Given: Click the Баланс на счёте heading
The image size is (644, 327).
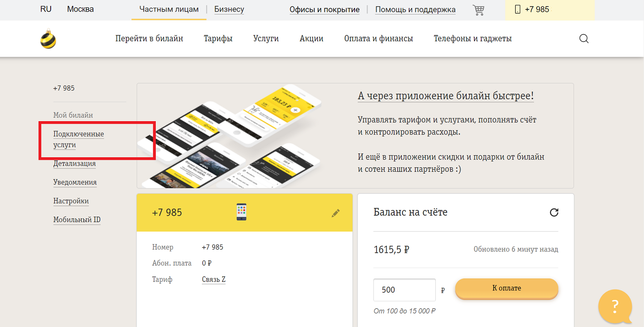Looking at the screenshot, I should (410, 212).
